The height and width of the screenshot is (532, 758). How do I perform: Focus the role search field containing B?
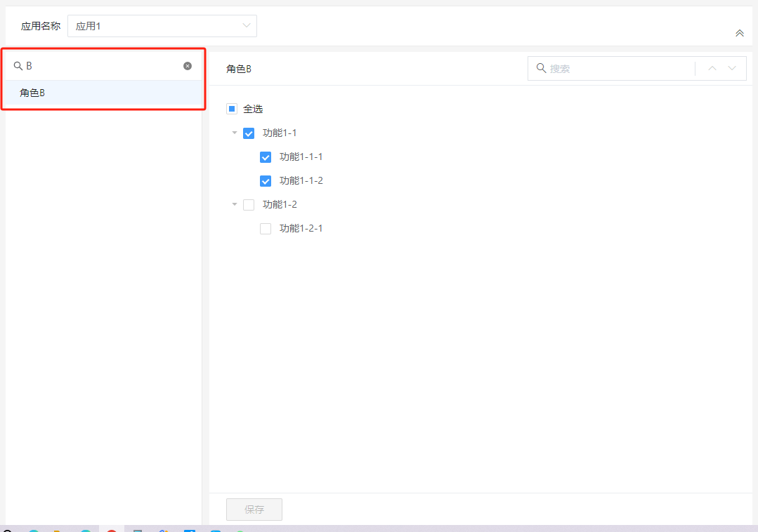tap(102, 66)
